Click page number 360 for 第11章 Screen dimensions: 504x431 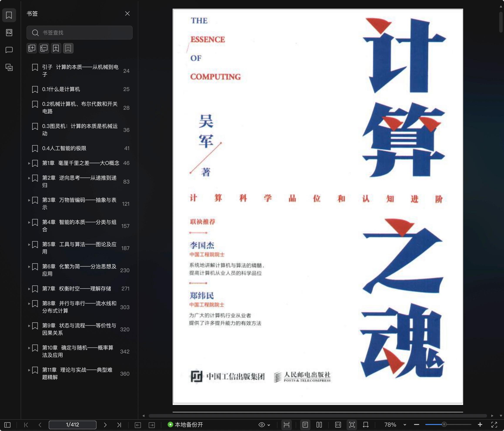click(125, 374)
